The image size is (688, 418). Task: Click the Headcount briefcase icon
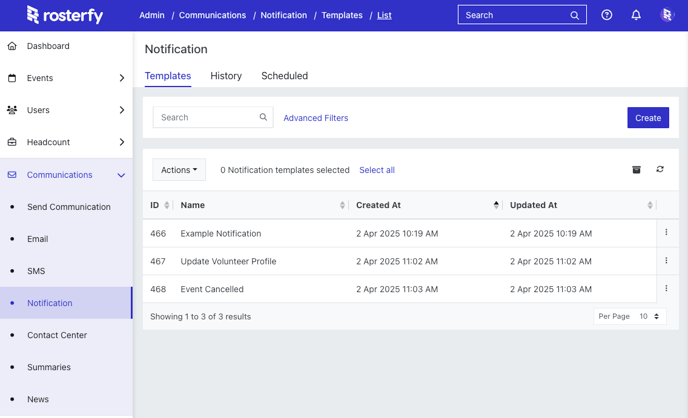pyautogui.click(x=12, y=142)
